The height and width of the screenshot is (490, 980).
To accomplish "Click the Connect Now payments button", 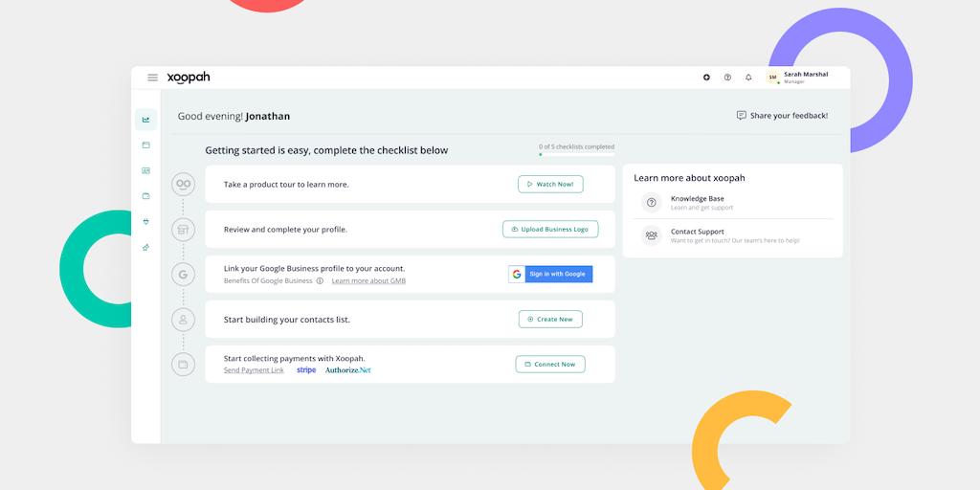I will click(x=550, y=365).
